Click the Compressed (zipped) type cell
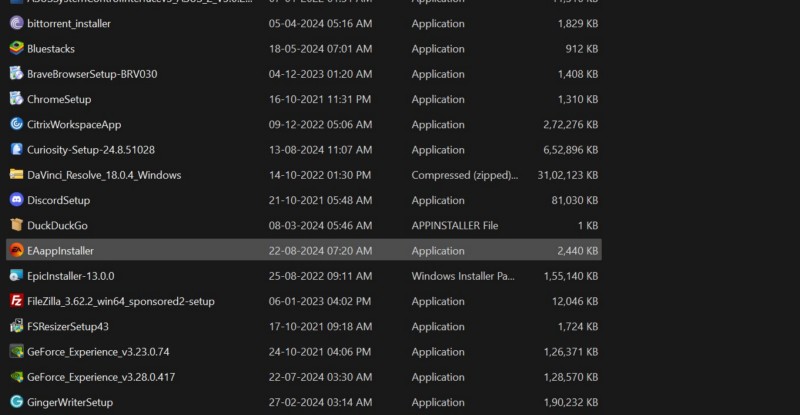 [x=465, y=175]
